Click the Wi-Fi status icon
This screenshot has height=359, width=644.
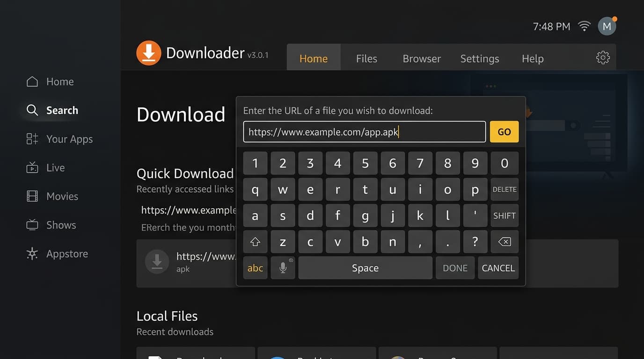584,26
